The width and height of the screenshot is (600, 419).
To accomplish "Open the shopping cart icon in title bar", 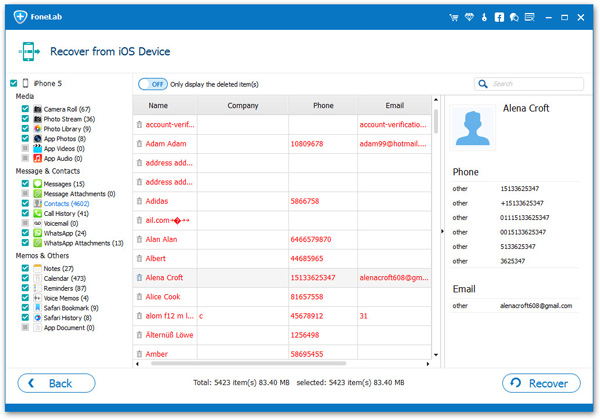I will (454, 17).
